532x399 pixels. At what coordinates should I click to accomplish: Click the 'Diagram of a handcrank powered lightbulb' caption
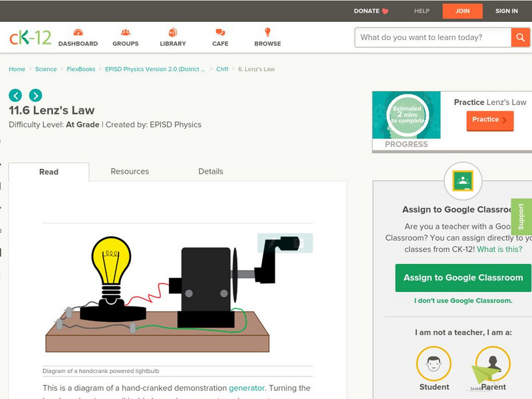[101, 371]
